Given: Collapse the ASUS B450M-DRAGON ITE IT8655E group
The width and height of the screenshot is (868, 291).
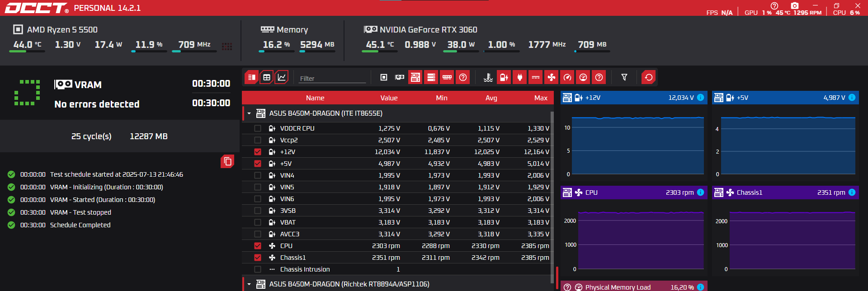Looking at the screenshot, I should pos(249,113).
